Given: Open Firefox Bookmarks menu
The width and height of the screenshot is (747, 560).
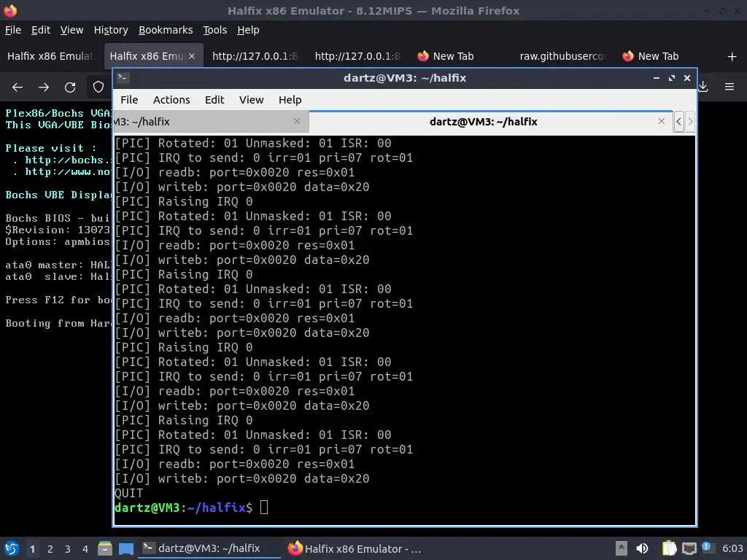Looking at the screenshot, I should tap(166, 30).
